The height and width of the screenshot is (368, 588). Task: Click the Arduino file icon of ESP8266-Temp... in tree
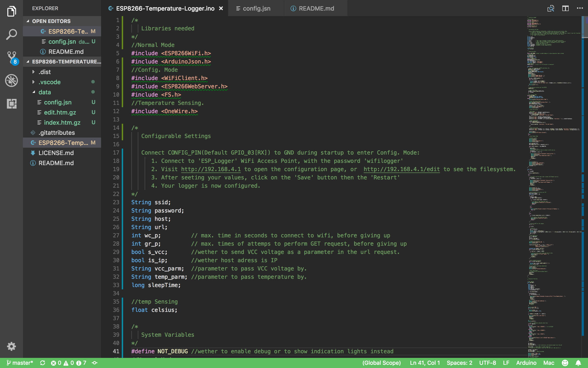click(33, 143)
